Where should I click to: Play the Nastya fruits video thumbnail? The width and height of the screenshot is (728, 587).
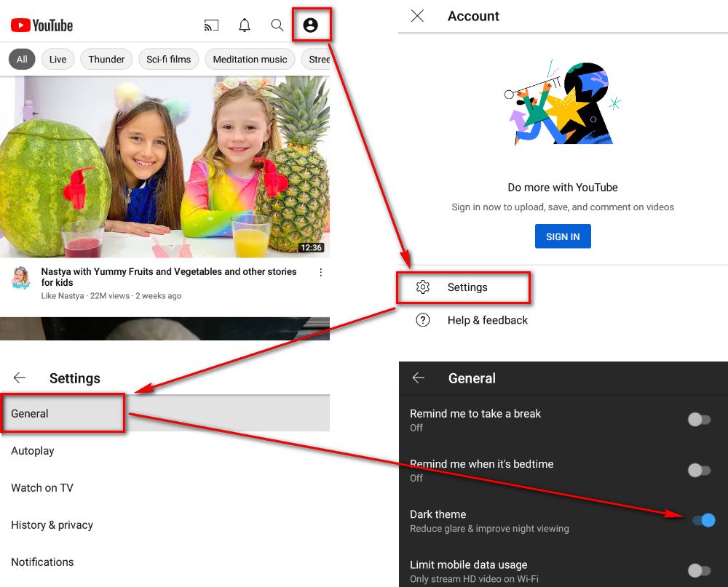[165, 167]
